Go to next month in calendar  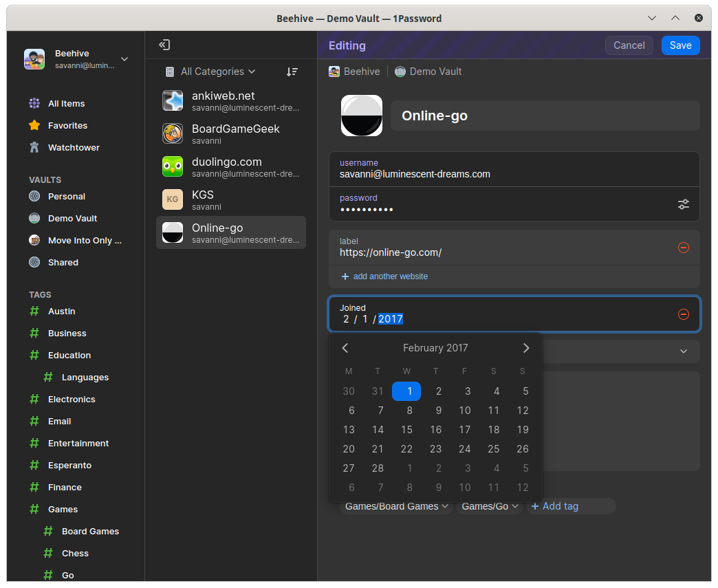tap(526, 348)
